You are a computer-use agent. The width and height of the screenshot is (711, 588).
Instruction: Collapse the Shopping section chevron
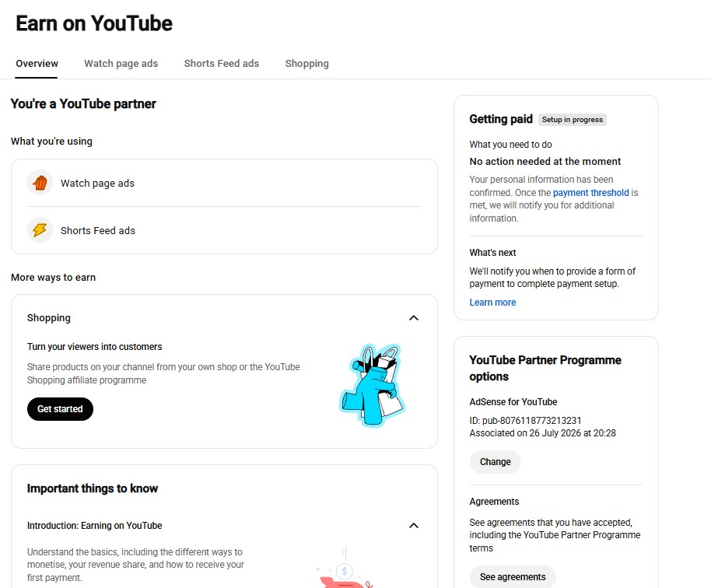pyautogui.click(x=414, y=318)
